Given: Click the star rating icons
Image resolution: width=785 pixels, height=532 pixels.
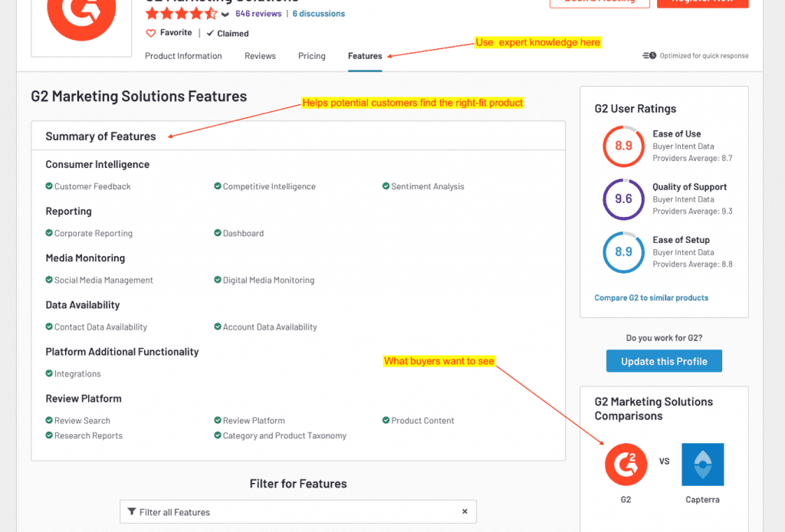Looking at the screenshot, I should point(181,14).
